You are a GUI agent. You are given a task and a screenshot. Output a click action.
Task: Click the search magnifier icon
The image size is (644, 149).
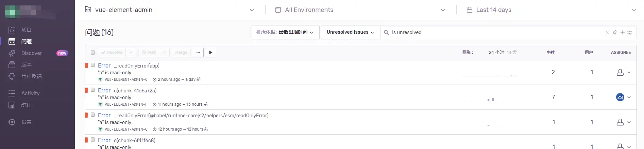[x=386, y=32]
